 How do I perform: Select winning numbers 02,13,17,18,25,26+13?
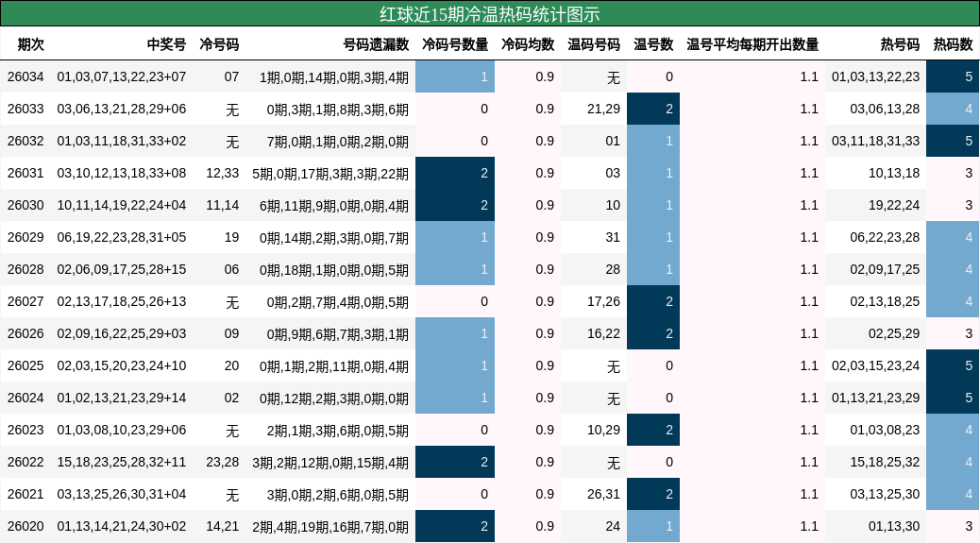pos(121,302)
